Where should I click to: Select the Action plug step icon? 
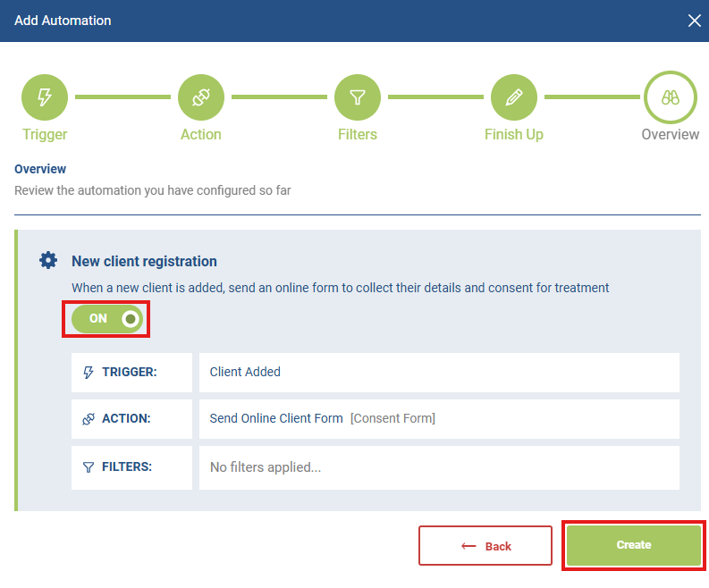tap(201, 97)
